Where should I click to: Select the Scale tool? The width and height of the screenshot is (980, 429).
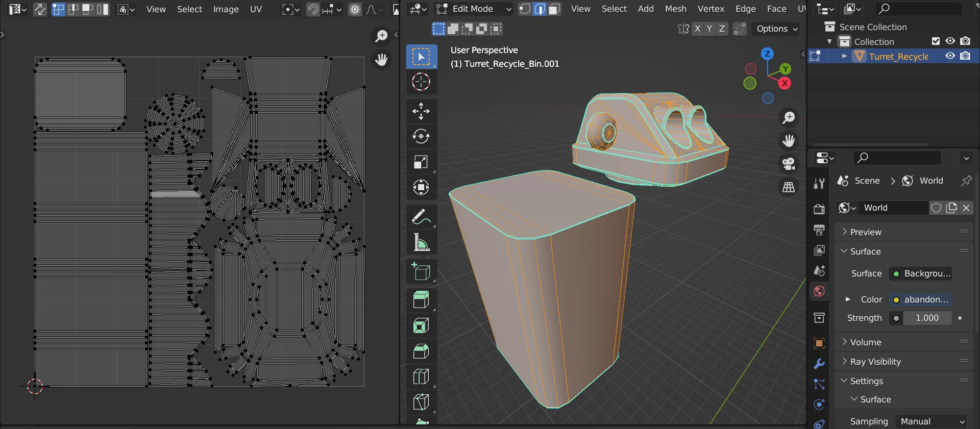pos(421,162)
